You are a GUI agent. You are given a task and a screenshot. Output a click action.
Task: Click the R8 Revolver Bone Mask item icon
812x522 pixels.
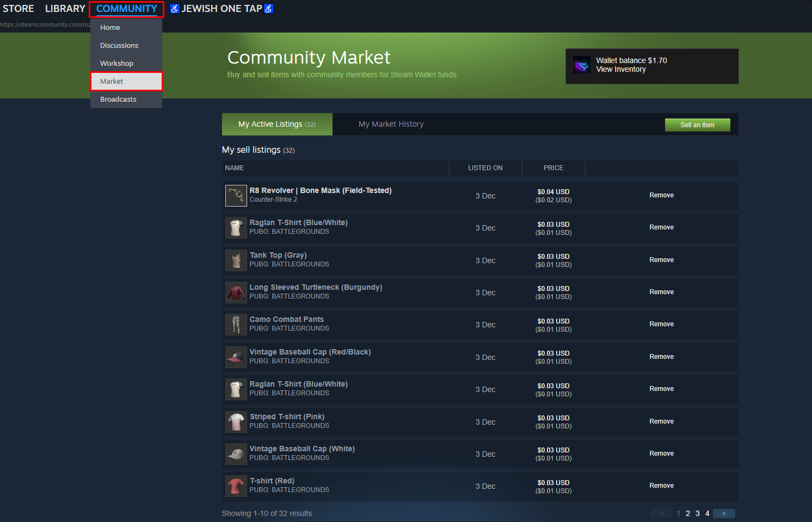point(236,196)
